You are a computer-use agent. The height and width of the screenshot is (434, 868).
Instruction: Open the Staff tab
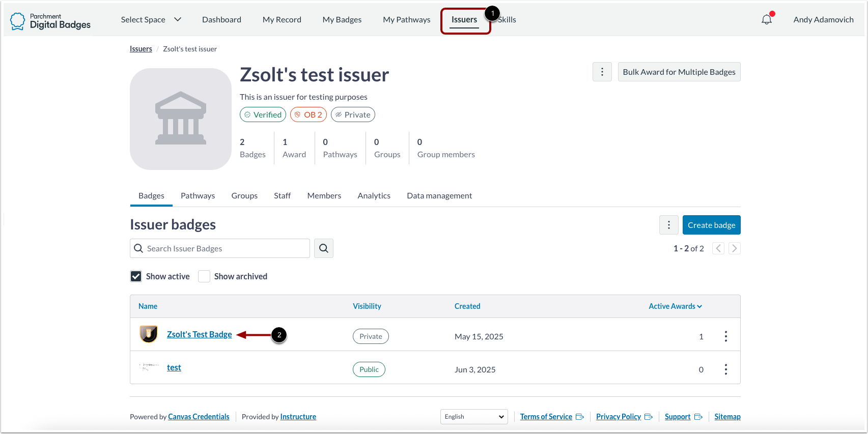coord(283,196)
